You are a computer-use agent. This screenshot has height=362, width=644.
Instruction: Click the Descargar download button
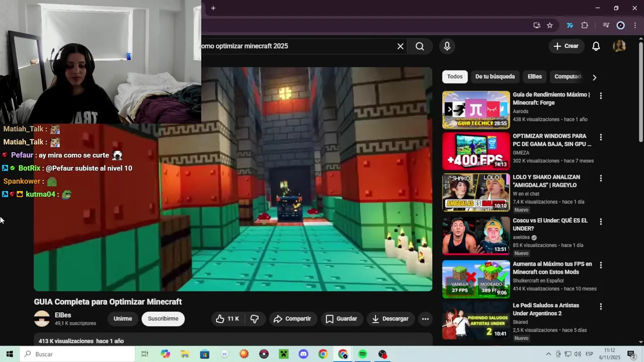point(390,319)
